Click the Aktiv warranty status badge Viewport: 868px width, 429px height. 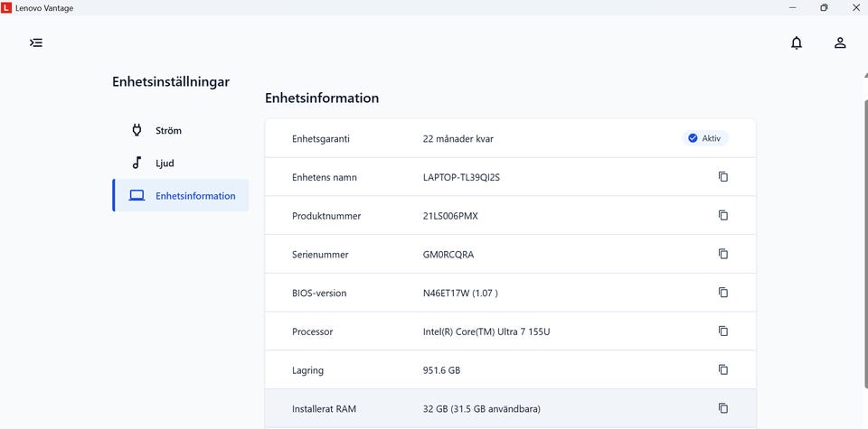(704, 138)
